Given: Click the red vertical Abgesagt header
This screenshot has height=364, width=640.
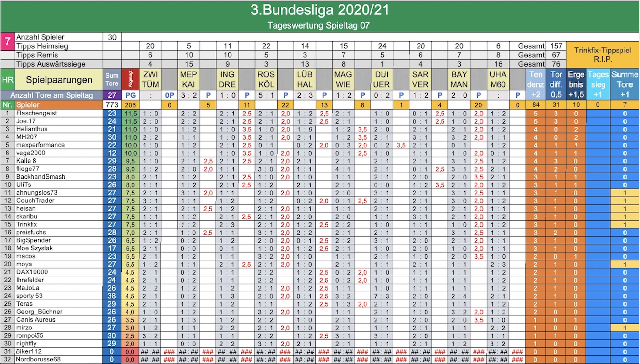Looking at the screenshot, I should click(130, 79).
